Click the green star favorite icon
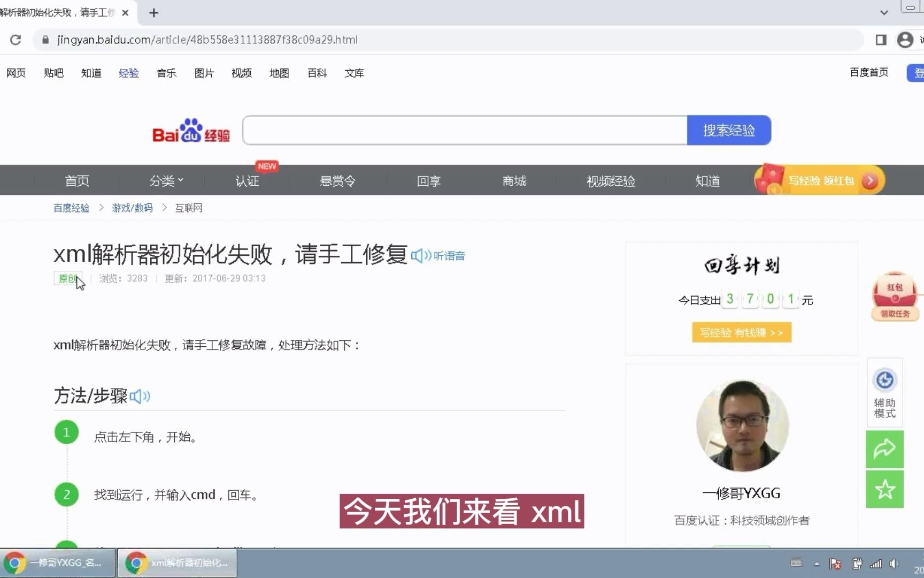The width and height of the screenshot is (924, 578). click(x=884, y=489)
